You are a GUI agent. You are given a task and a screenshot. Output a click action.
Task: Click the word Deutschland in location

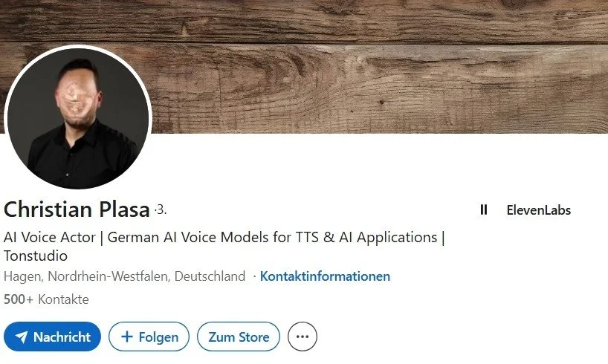tap(210, 276)
